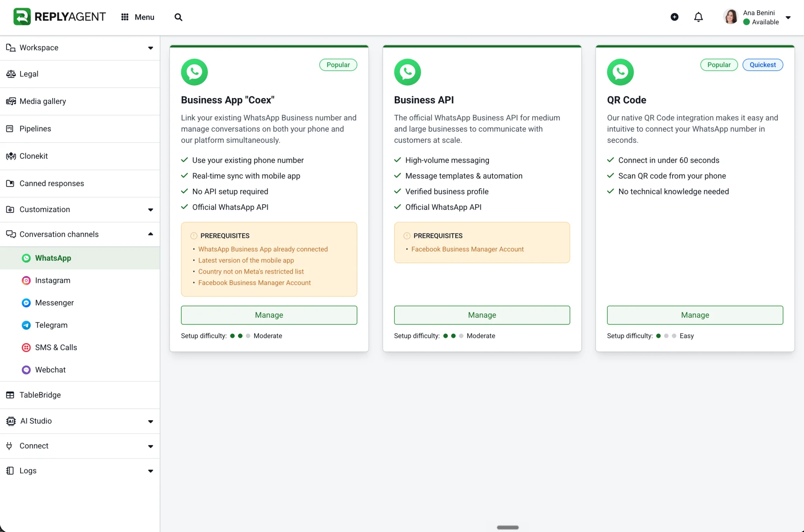This screenshot has height=532, width=804.
Task: Select Telegram channel
Action: [x=80, y=325]
